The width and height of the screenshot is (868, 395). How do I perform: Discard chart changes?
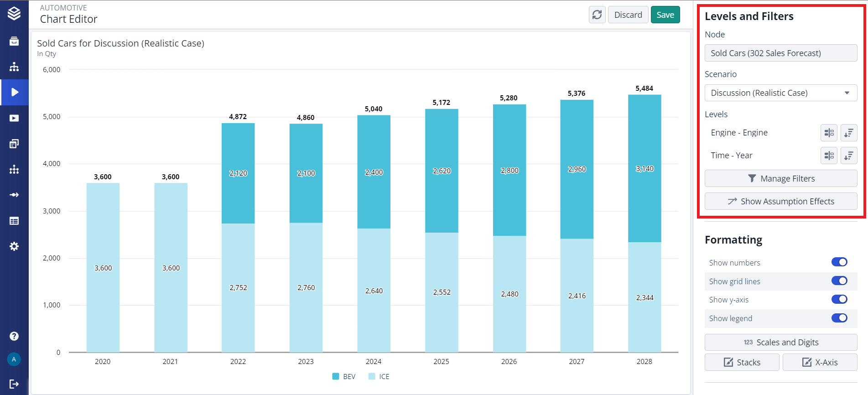pos(628,15)
